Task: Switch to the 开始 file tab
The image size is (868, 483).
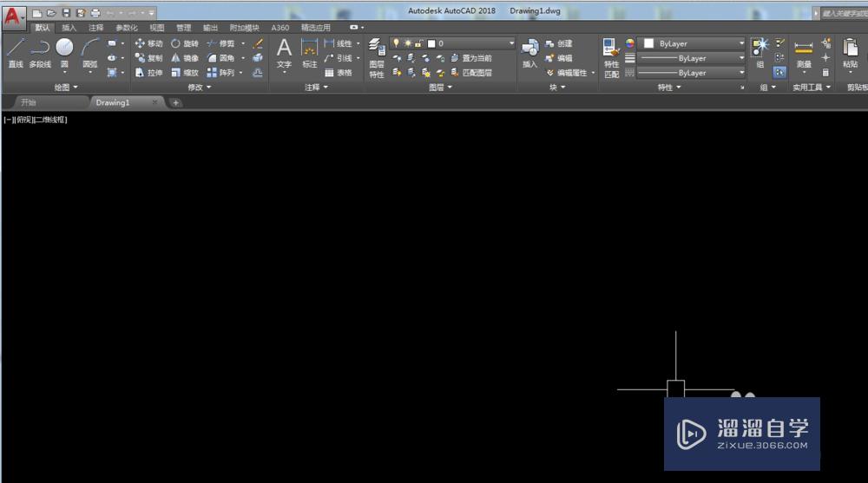Action: 29,102
